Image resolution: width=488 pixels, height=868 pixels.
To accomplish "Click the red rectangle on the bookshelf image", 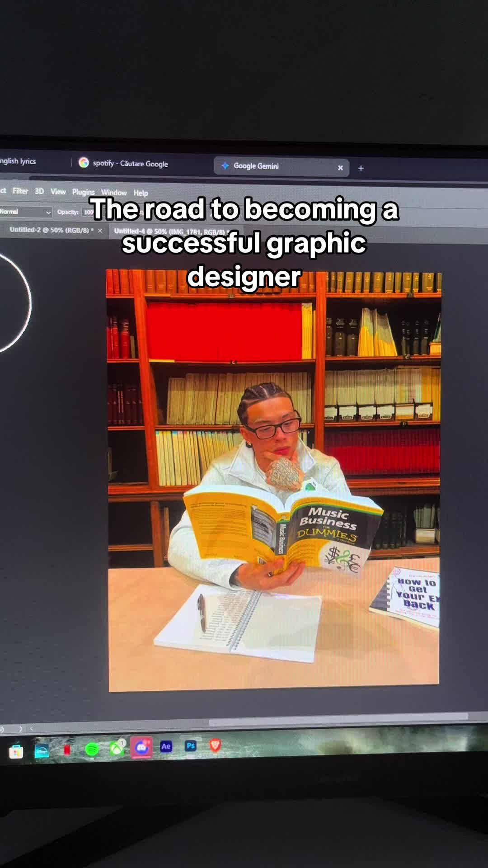I will tap(224, 332).
